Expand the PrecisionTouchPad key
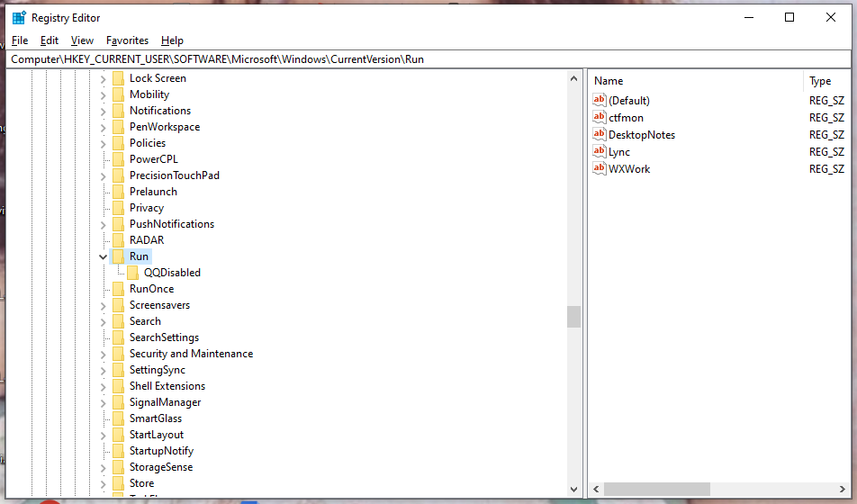Viewport: 857px width, 504px height. [103, 176]
